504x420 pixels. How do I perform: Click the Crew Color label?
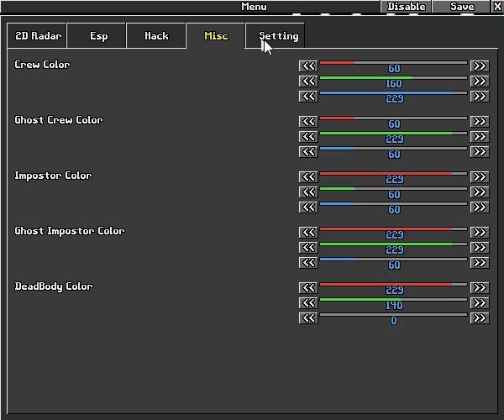(42, 65)
